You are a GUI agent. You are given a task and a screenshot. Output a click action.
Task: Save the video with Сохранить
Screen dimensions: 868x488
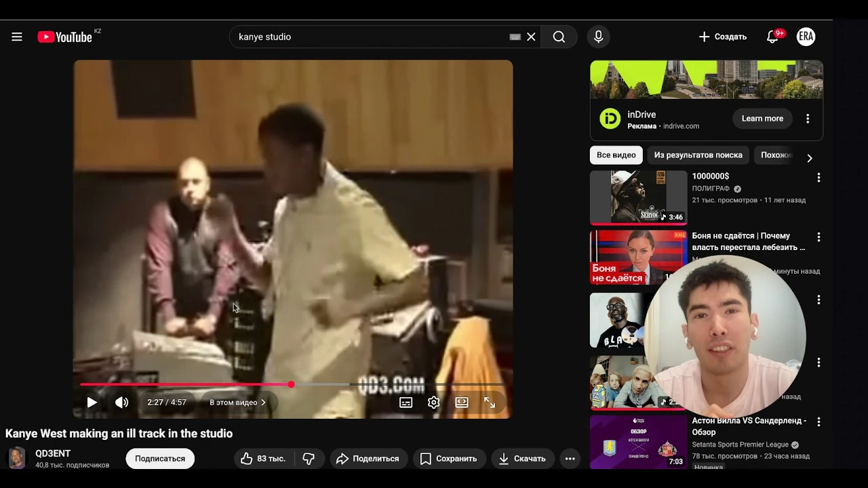click(x=449, y=459)
